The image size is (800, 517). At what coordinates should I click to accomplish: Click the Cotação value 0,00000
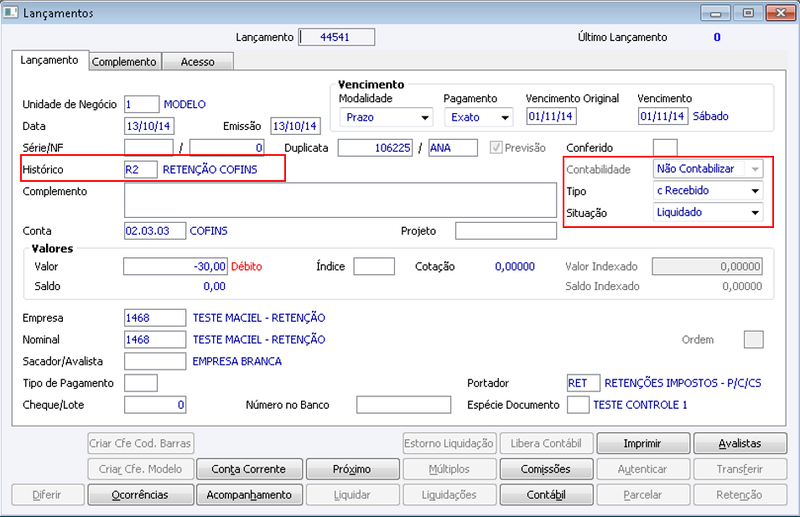point(515,266)
